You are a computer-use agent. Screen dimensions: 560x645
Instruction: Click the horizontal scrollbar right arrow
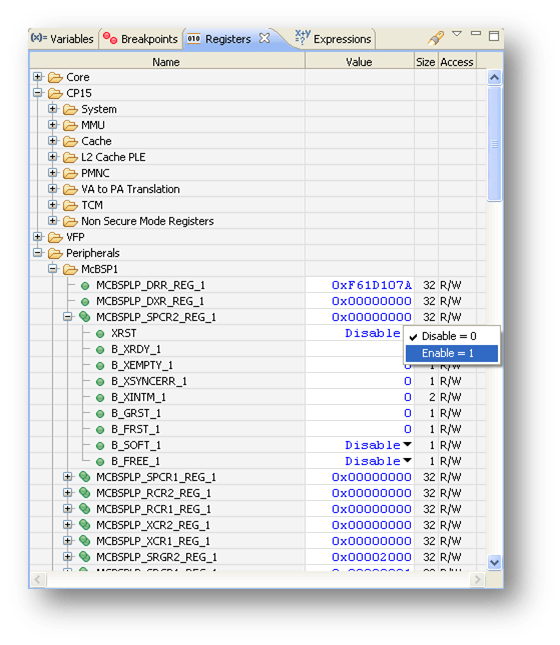[x=477, y=580]
